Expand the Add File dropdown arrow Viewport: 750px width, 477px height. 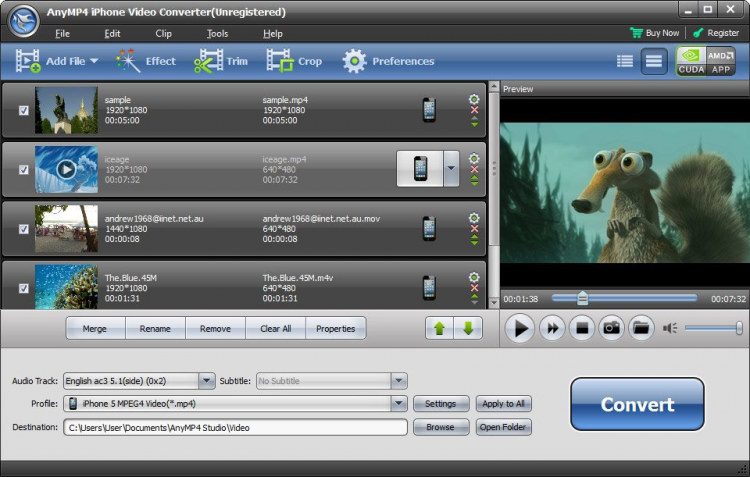click(x=94, y=61)
